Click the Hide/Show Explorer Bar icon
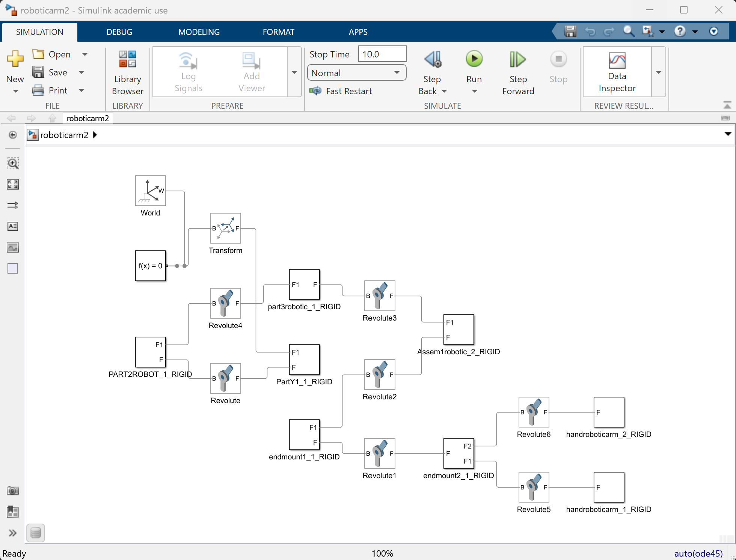The height and width of the screenshot is (560, 736). point(13,135)
